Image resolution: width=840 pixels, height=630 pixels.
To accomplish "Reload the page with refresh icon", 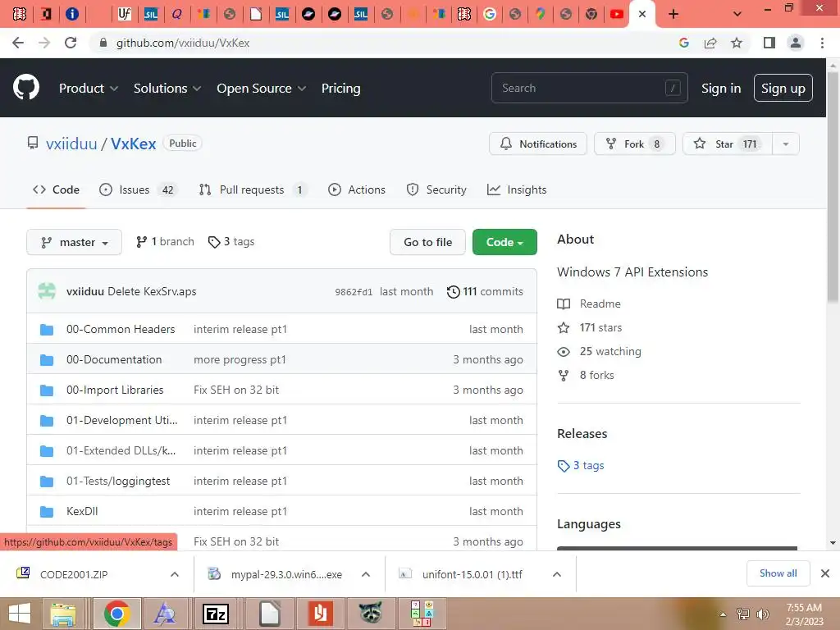I will (x=71, y=43).
